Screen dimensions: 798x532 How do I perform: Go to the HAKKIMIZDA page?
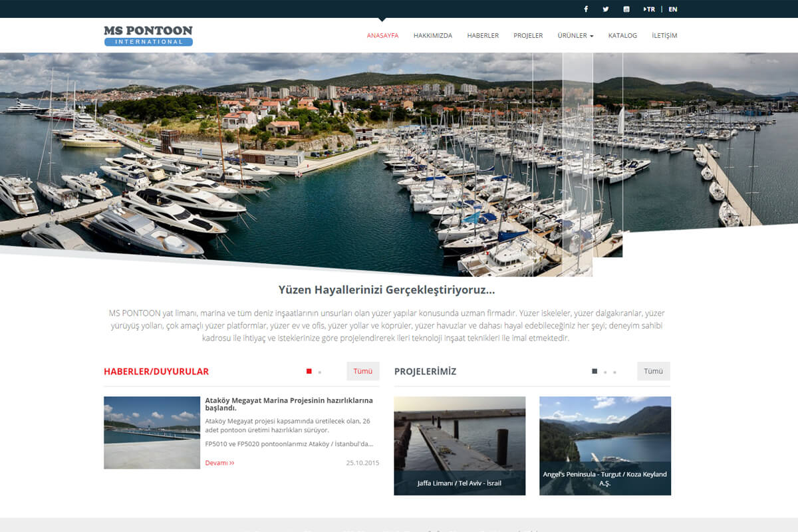coord(432,36)
